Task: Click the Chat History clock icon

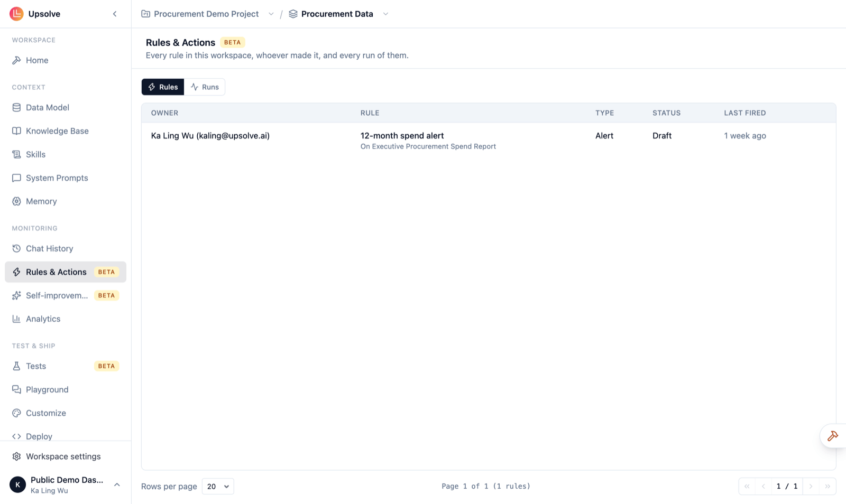Action: click(16, 248)
